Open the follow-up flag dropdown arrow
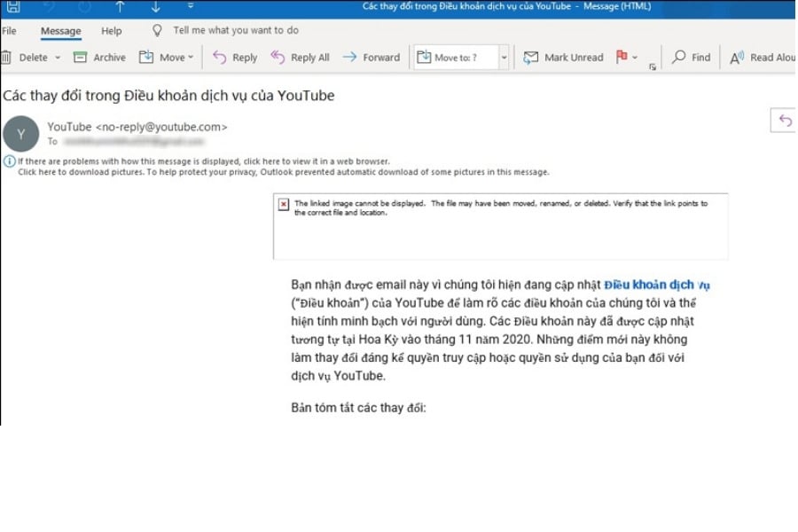 pyautogui.click(x=635, y=58)
